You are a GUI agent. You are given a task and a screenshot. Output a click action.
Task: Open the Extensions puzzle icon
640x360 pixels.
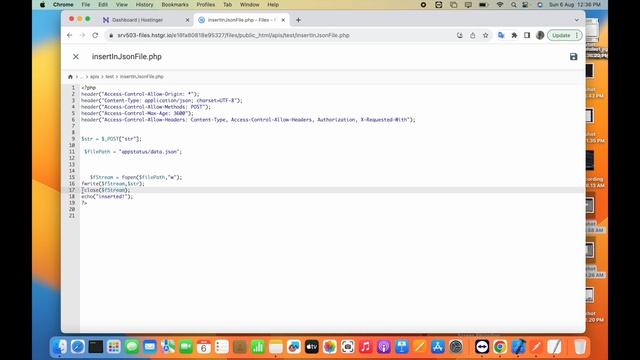[x=514, y=36]
